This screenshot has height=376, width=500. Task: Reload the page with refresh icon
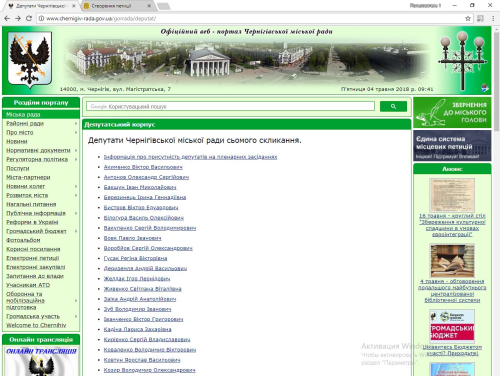pyautogui.click(x=29, y=18)
